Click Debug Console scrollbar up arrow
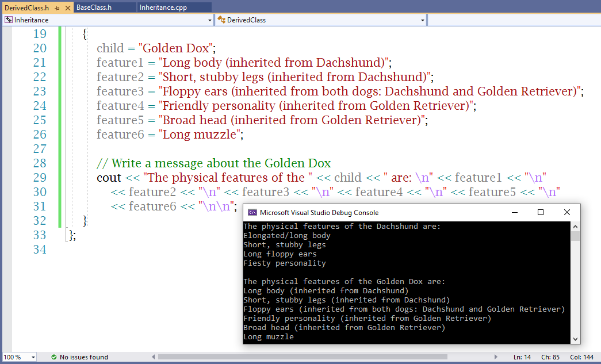601x364 pixels. coord(575,227)
